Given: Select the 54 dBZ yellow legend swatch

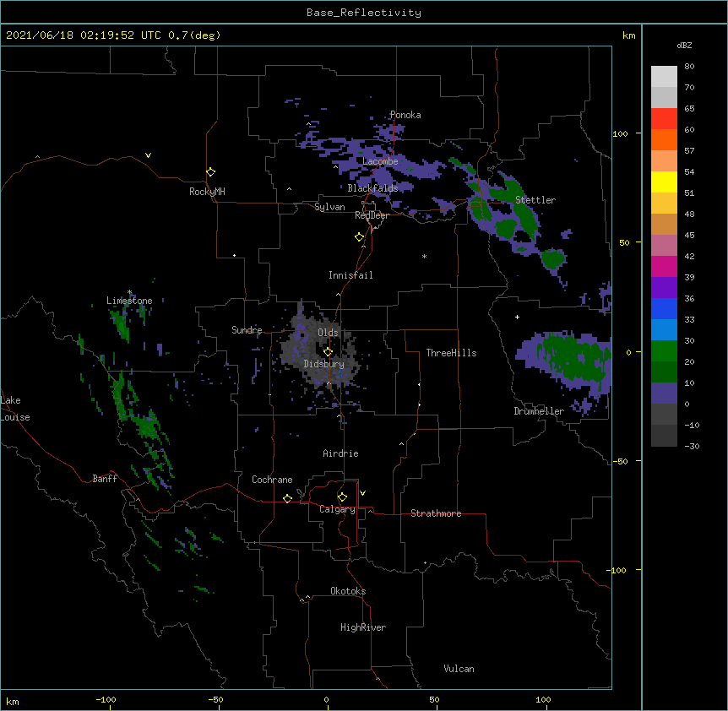Looking at the screenshot, I should [x=664, y=182].
